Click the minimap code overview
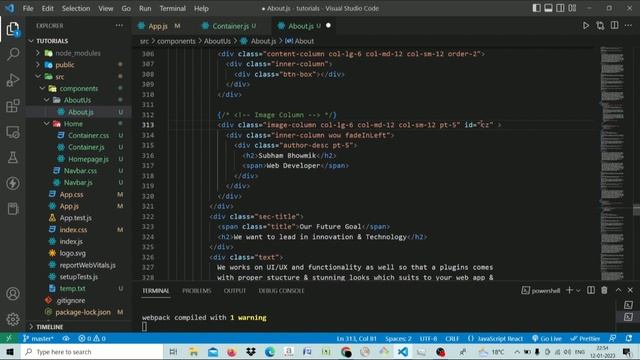This screenshot has height=360, width=640. [612, 162]
